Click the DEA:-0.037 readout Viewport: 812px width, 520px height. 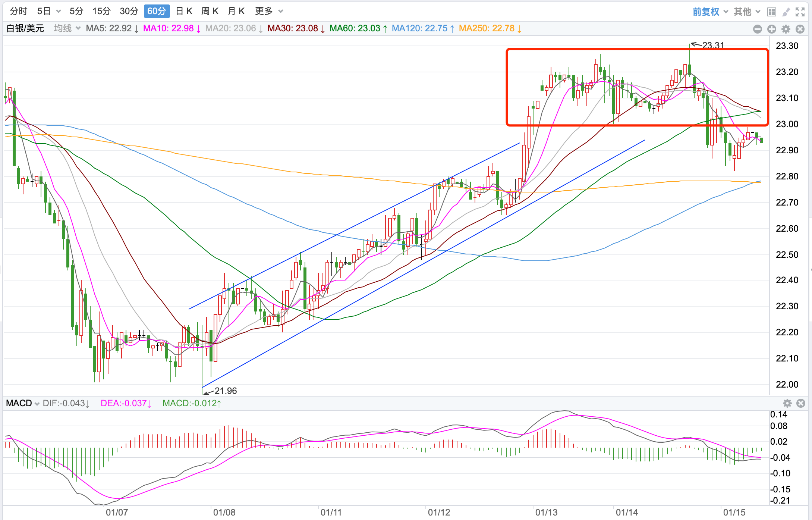pyautogui.click(x=126, y=403)
